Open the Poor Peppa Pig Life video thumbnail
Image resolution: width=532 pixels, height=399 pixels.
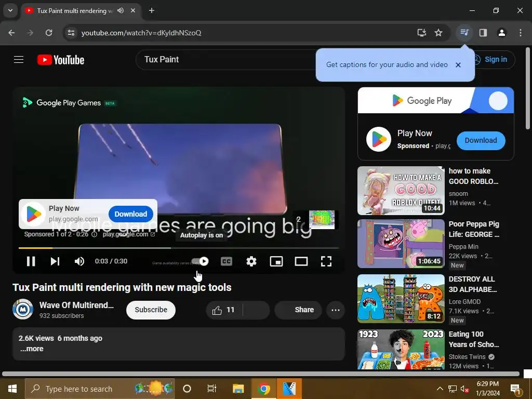[401, 244]
